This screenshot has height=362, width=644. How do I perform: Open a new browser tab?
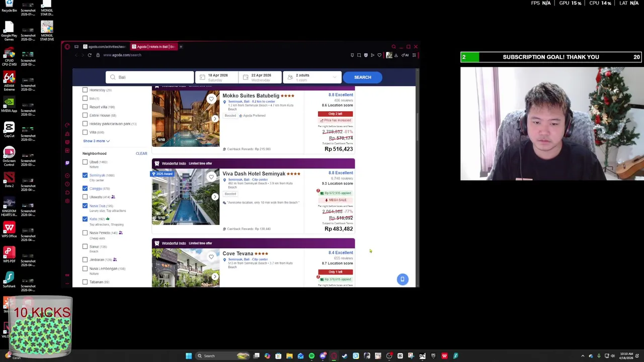181,47
